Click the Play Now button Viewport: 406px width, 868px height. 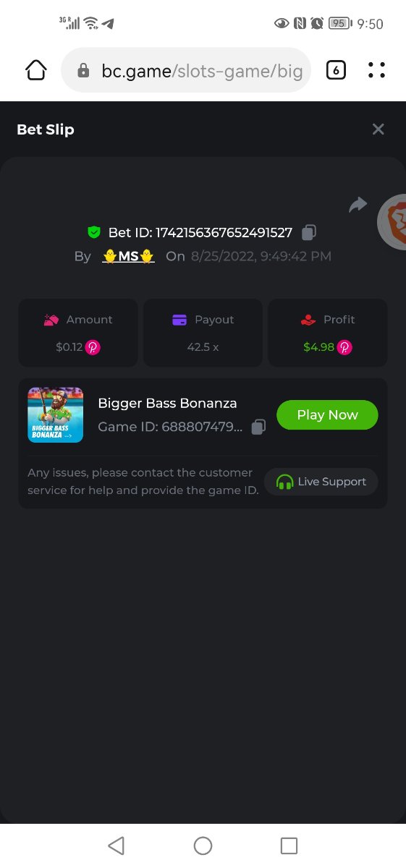pos(327,414)
